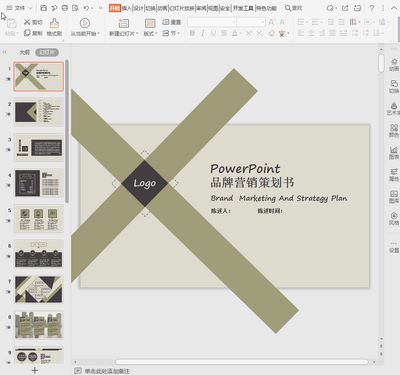The image size is (400, 375).
Task: Click the Increase Font Size icon
Action: pos(272,22)
